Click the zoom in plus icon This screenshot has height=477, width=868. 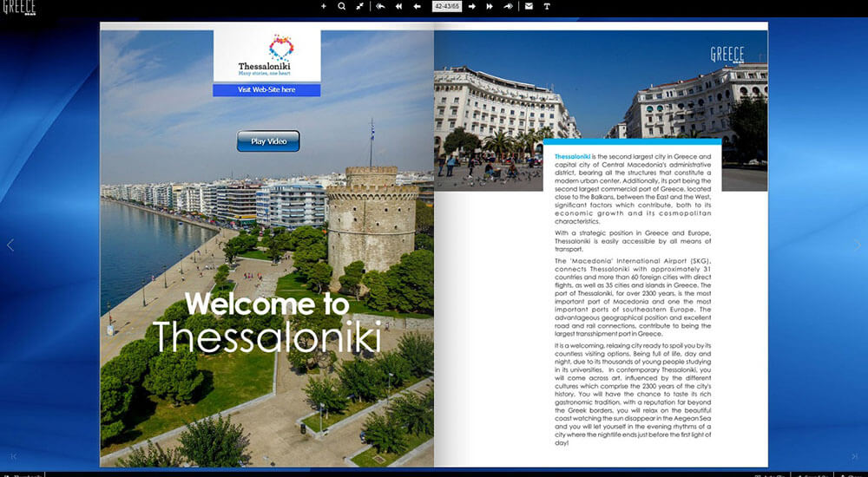(323, 6)
